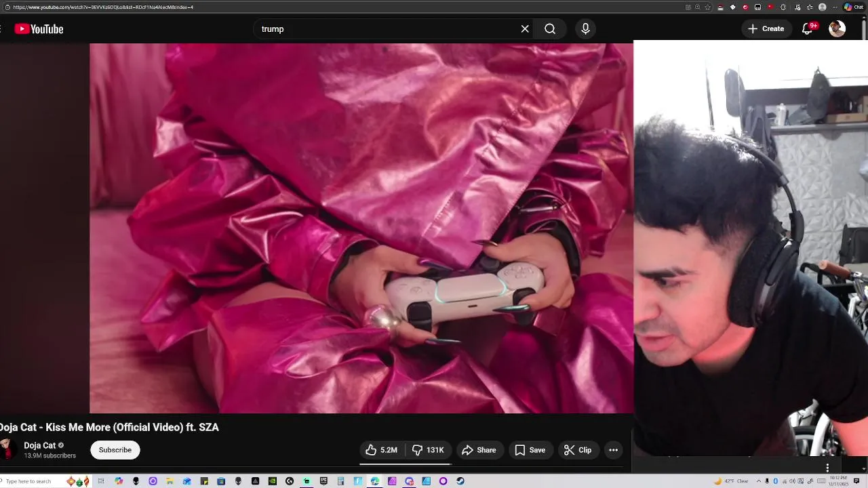
Task: Click the YouTube logo to go home
Action: tap(39, 29)
